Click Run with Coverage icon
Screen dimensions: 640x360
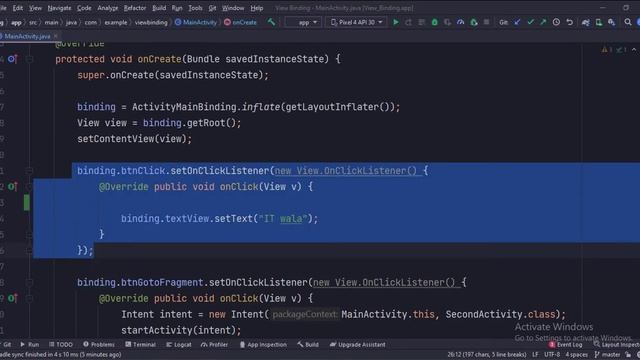[448, 22]
